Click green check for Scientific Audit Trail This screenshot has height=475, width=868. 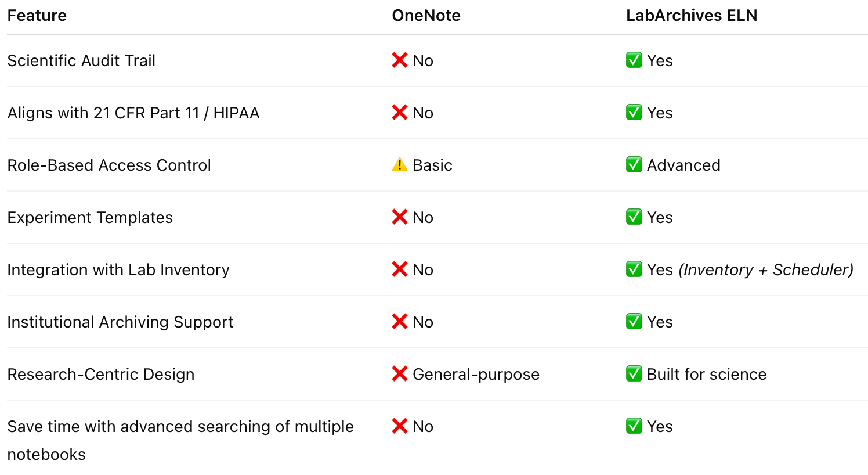634,60
